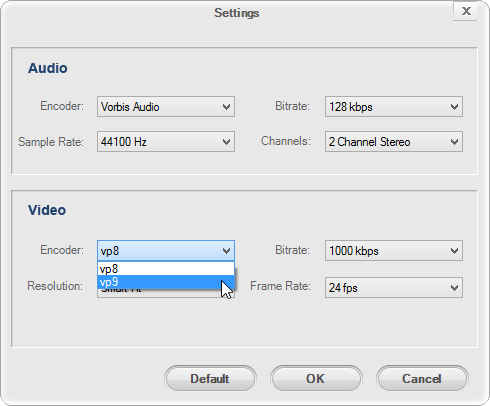Expand the Sample Rate 44100 Hz dropdown
This screenshot has height=406, width=490.
click(x=166, y=142)
